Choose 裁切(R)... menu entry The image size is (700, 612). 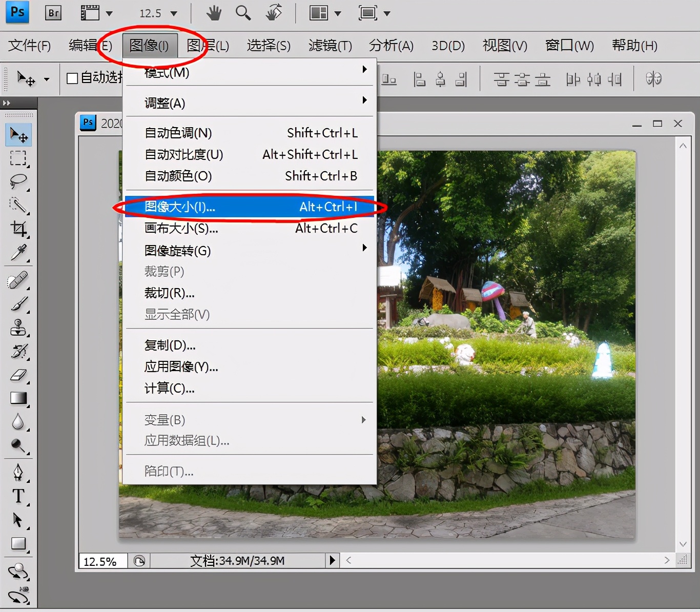(x=250, y=293)
